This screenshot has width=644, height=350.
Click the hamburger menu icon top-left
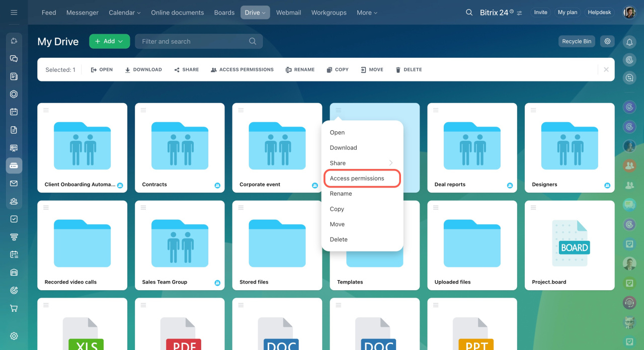(x=14, y=13)
